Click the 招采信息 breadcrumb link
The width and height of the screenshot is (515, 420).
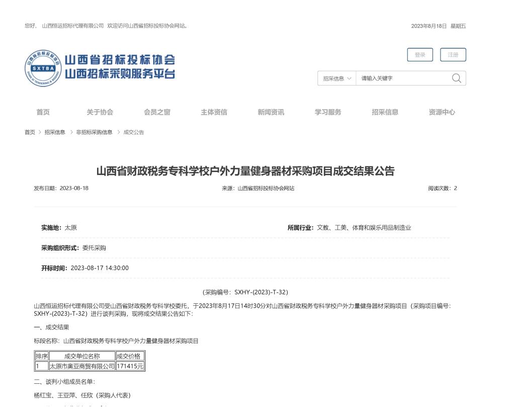coord(55,132)
